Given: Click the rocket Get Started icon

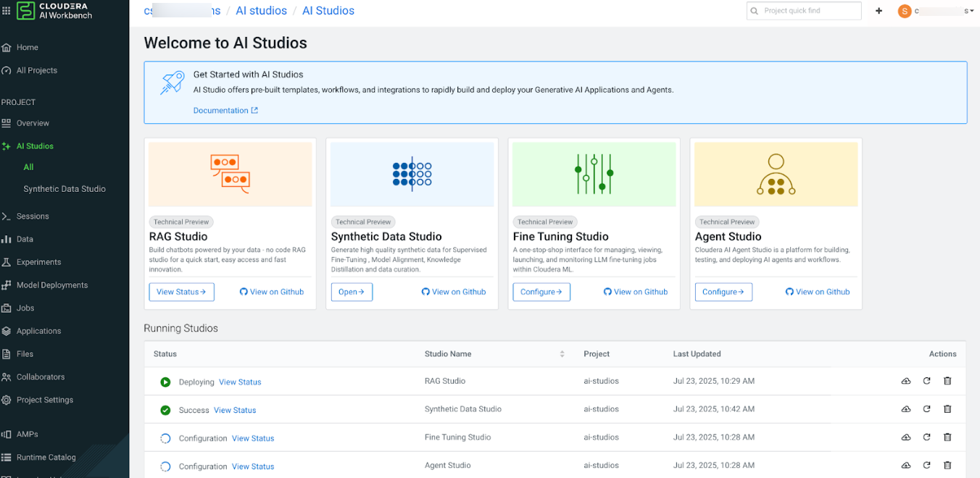Looking at the screenshot, I should pyautogui.click(x=172, y=83).
